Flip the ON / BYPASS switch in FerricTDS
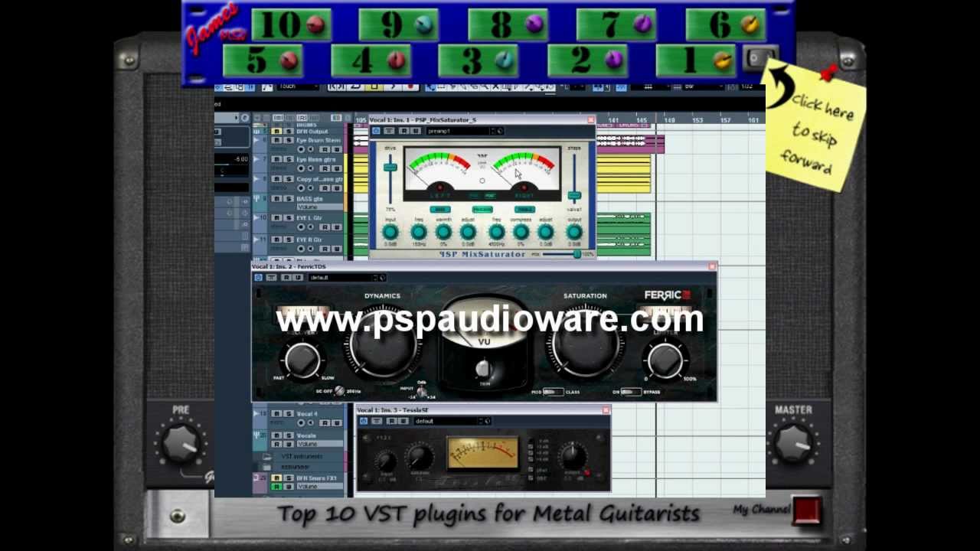 tap(630, 392)
